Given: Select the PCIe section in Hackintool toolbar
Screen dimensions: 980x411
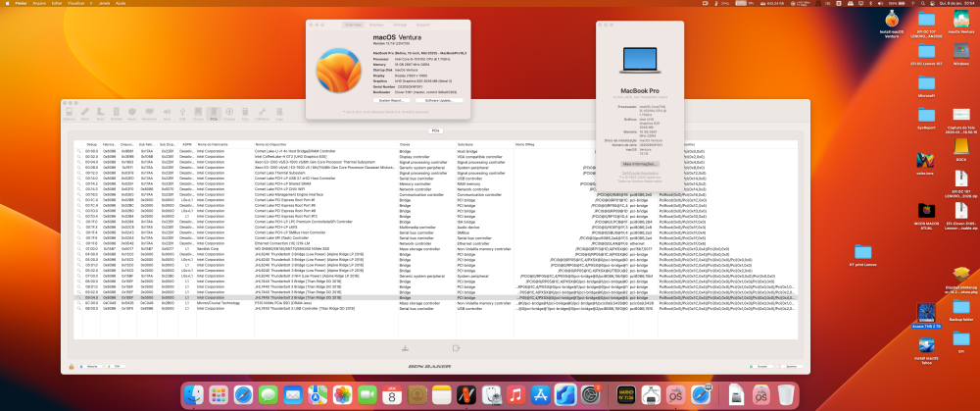Looking at the screenshot, I should [x=214, y=113].
